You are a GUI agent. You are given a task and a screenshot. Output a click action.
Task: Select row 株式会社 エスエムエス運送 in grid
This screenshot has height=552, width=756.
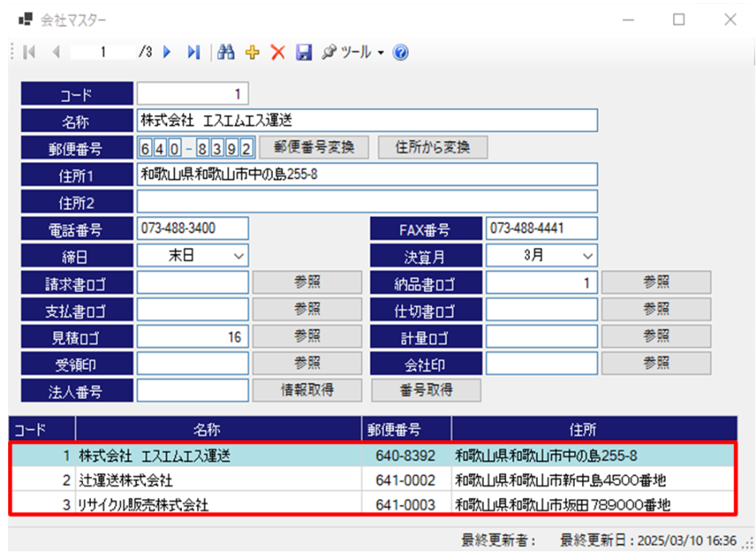[x=373, y=455]
